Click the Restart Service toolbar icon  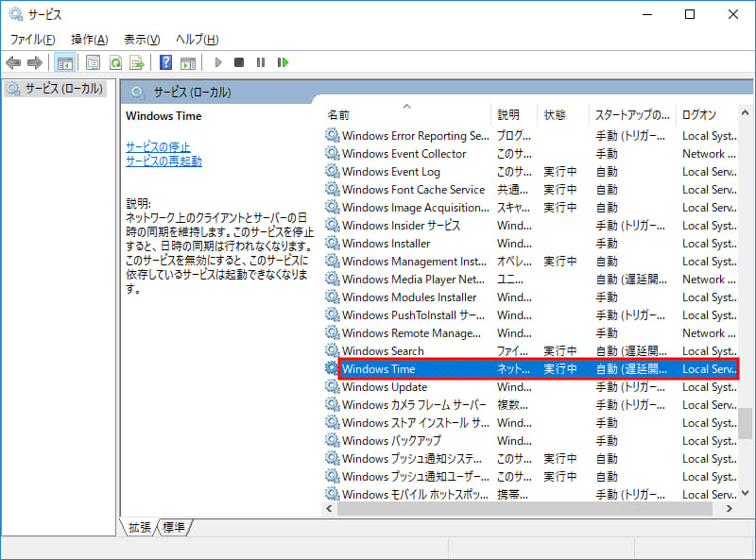click(x=283, y=62)
